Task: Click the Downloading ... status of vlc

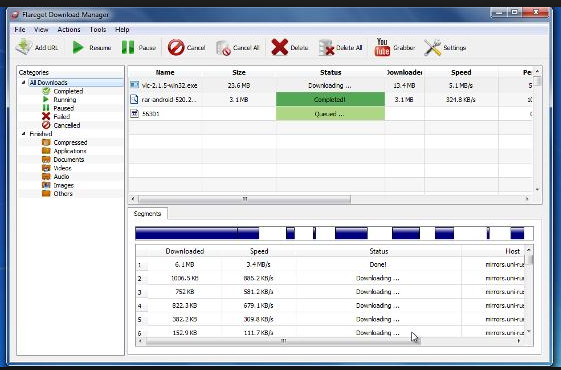Action: [x=330, y=86]
